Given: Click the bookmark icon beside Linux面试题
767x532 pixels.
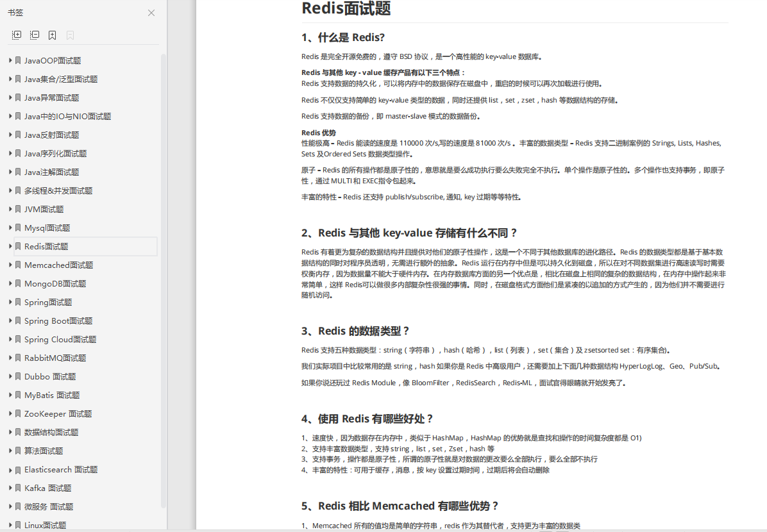Looking at the screenshot, I should 17,524.
